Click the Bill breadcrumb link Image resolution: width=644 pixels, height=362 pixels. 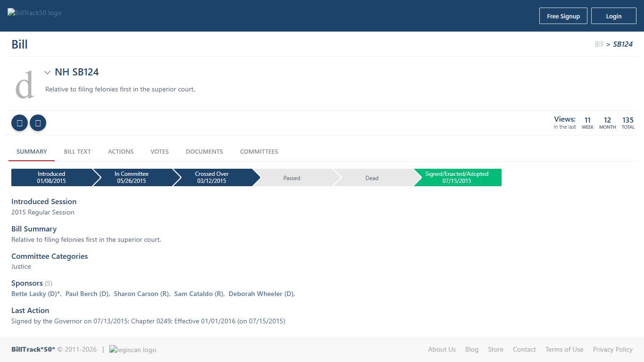pos(599,44)
